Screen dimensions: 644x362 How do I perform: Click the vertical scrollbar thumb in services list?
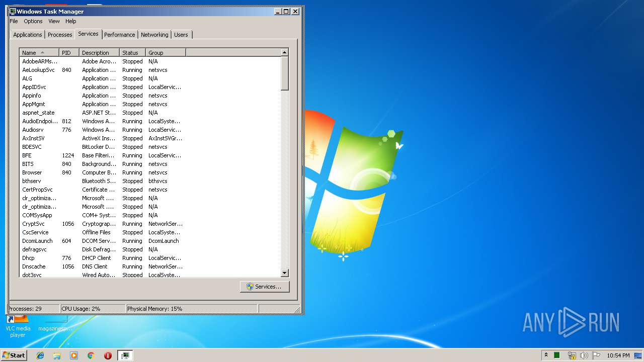tap(285, 73)
